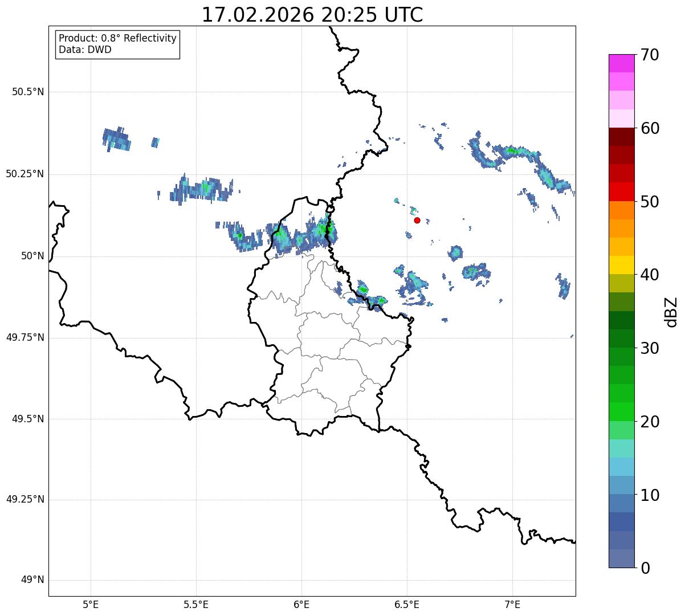Click the 49.5°N latitude label

(x=28, y=419)
